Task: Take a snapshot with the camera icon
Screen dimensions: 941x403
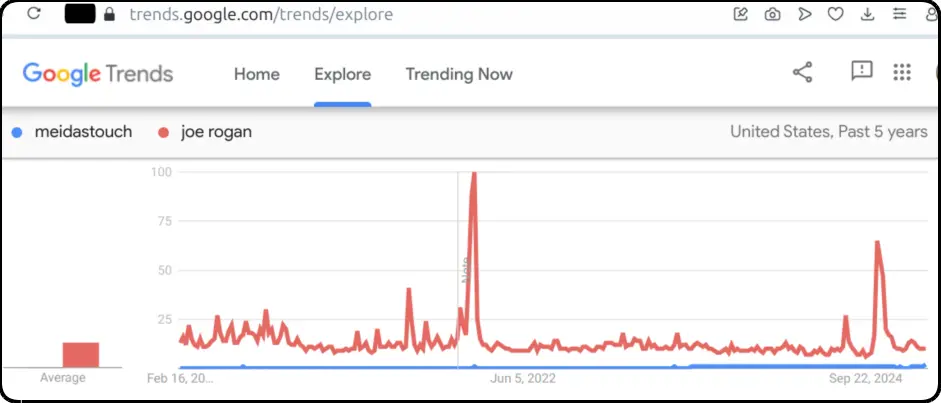Action: coord(772,14)
